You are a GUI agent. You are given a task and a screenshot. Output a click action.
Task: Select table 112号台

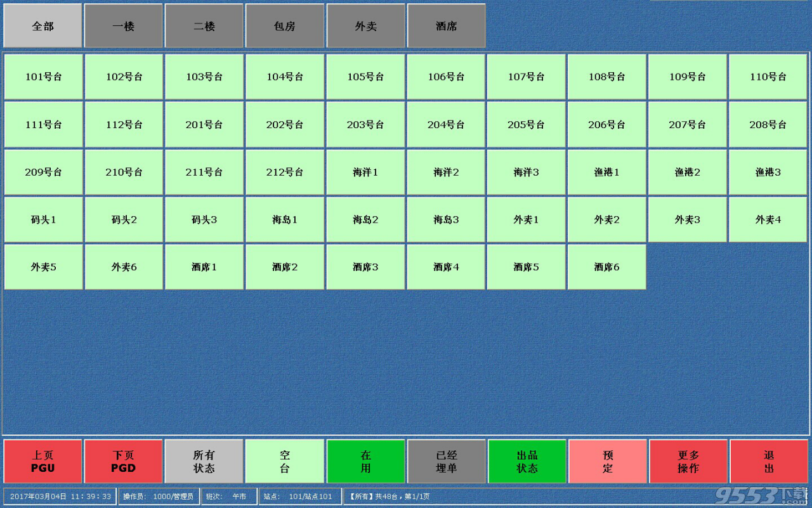[124, 124]
